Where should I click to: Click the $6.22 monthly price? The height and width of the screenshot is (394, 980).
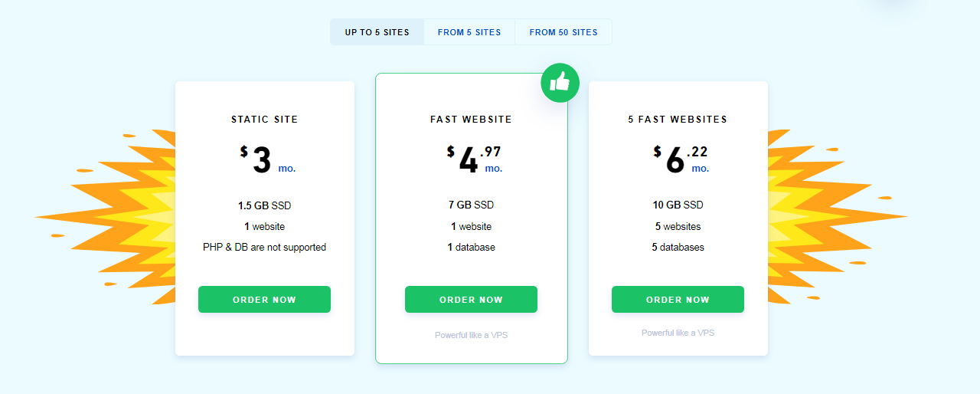(681, 160)
